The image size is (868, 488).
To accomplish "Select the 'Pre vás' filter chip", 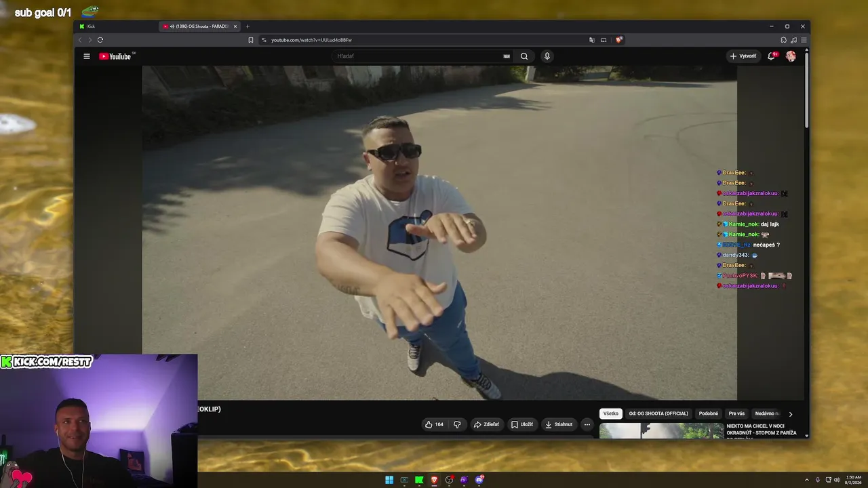I will [x=736, y=413].
